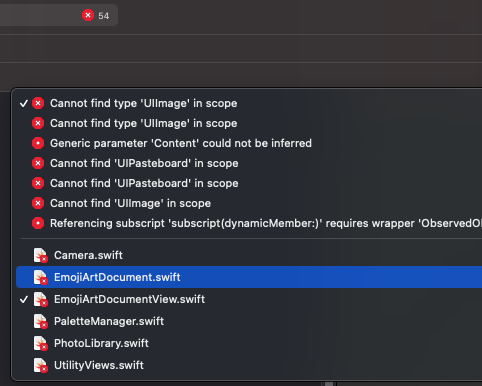Click the red error count badge showing 54
This screenshot has width=482, height=386.
coord(88,15)
